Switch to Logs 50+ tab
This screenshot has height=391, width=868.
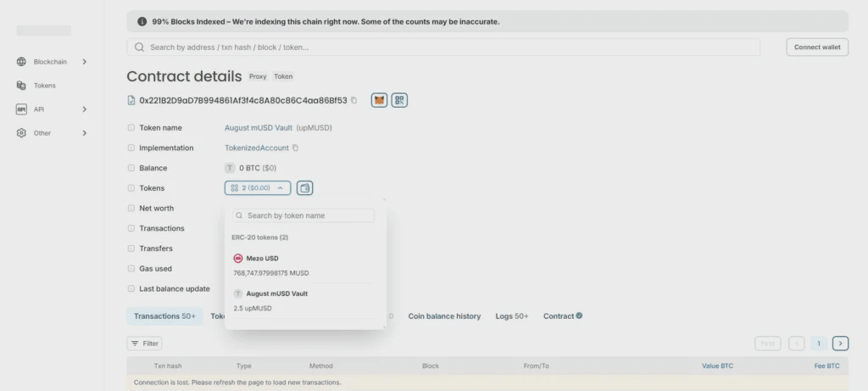tap(512, 316)
